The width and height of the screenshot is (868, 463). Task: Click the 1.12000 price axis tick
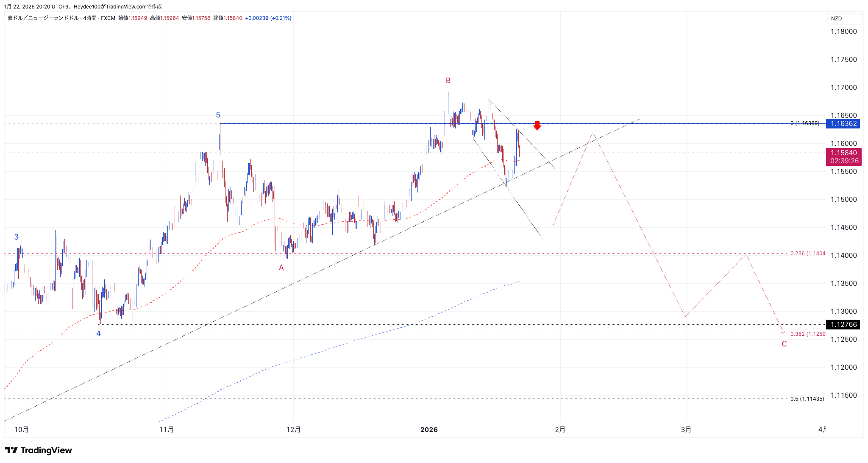pos(843,367)
